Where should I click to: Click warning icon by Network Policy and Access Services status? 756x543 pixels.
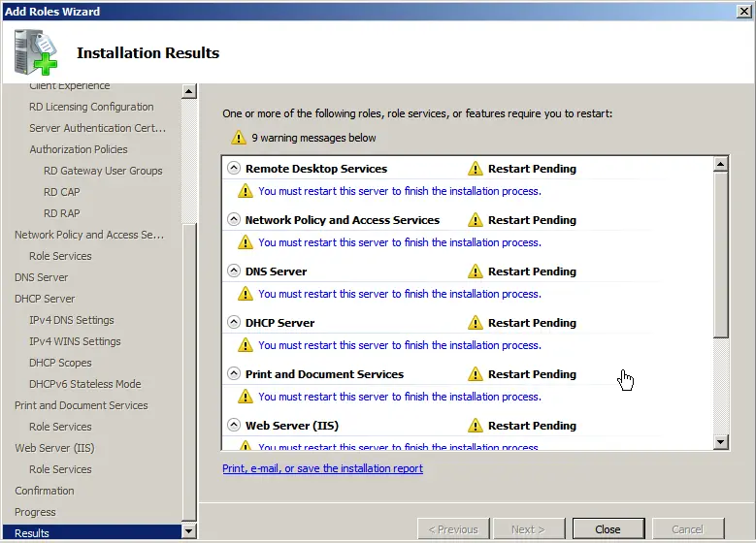click(476, 220)
